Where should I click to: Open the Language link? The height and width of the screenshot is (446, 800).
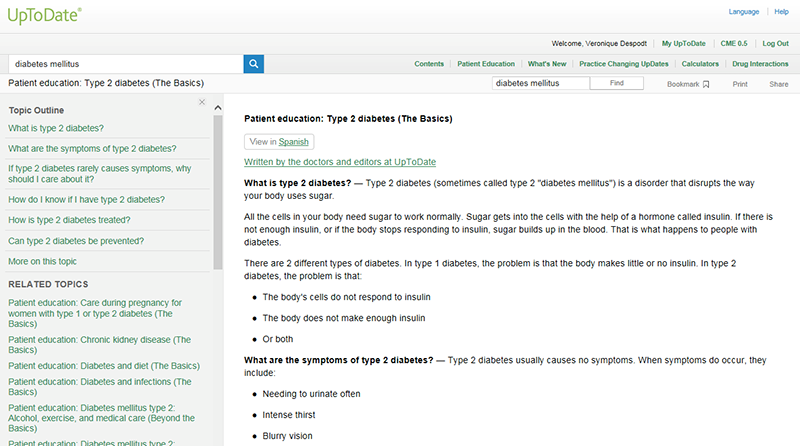[x=743, y=12]
